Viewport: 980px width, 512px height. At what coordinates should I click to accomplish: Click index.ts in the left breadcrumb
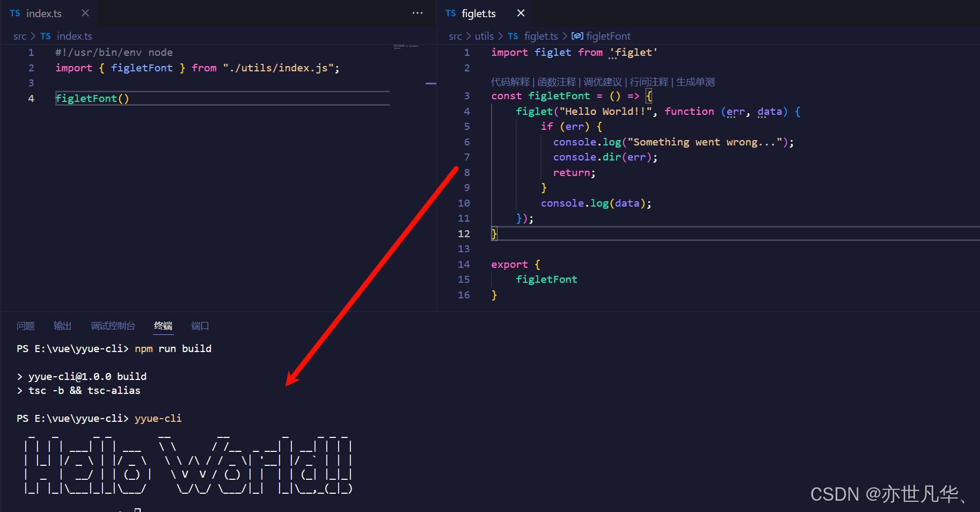tap(75, 36)
